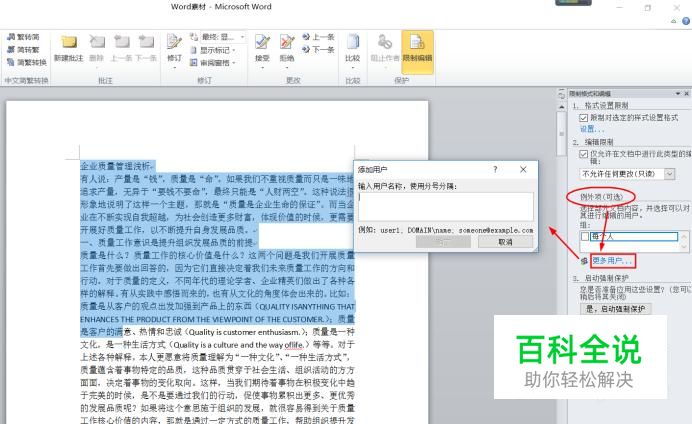Click the 繁转简 conversion icon

[x=11, y=37]
